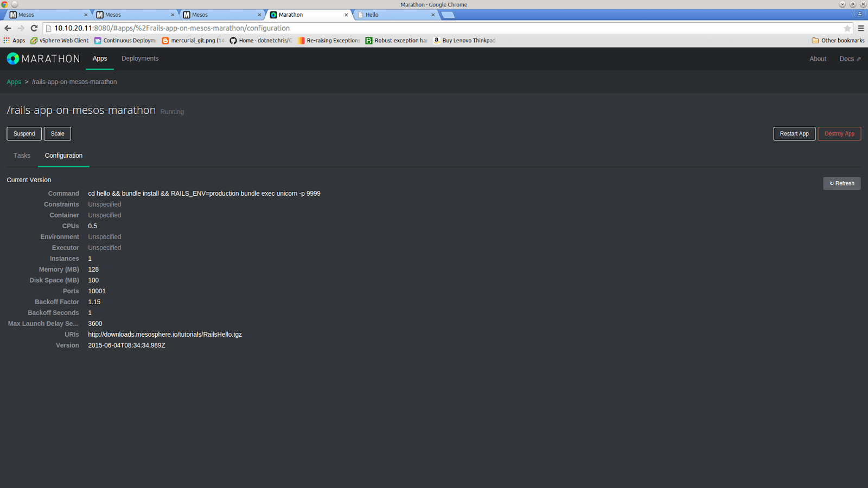Open the GitHub Home dotnetchris bookmark
This screenshot has width=868, height=488.
(260, 41)
